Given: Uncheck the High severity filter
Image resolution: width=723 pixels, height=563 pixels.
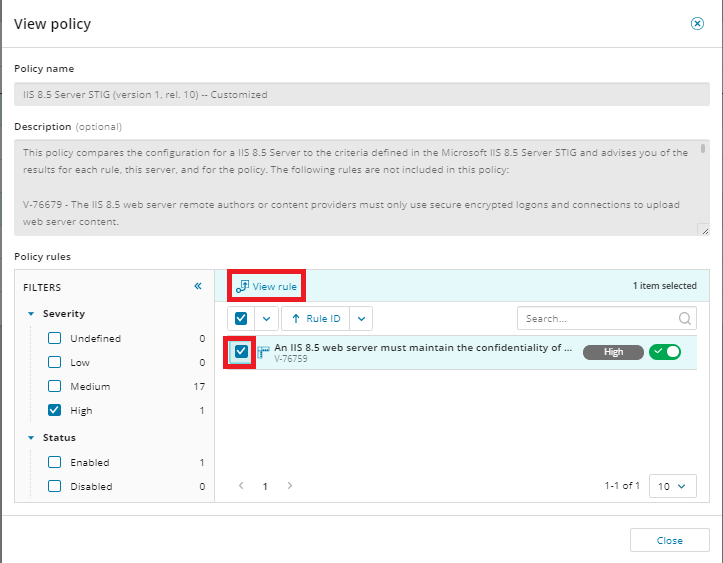Looking at the screenshot, I should point(56,411).
